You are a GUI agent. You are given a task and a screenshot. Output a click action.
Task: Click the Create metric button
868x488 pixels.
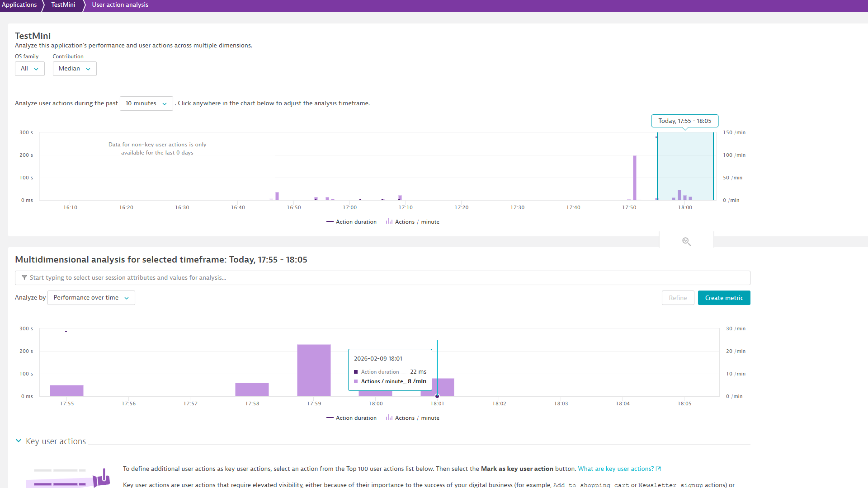click(724, 298)
